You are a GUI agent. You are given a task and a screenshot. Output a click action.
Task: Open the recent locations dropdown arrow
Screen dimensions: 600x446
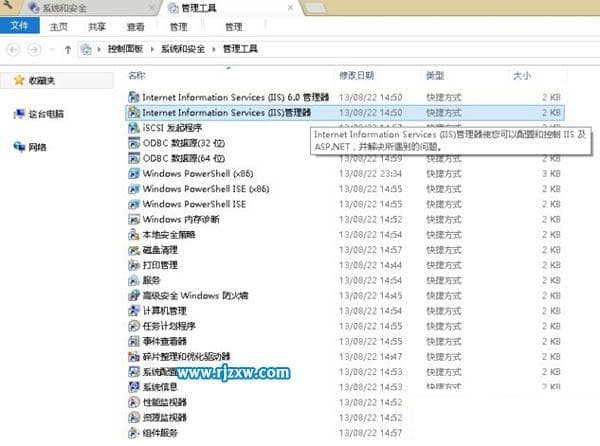(52, 49)
